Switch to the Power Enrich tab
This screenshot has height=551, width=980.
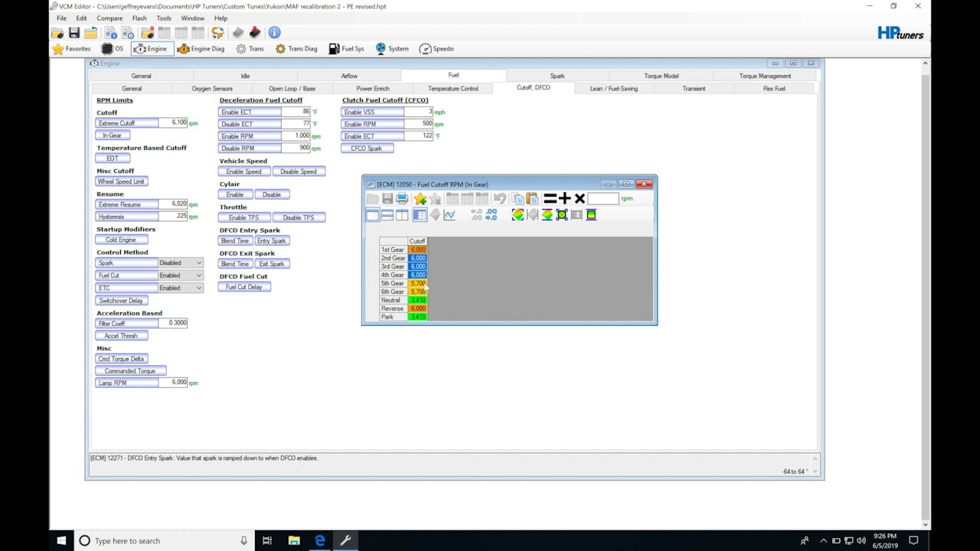(x=372, y=89)
